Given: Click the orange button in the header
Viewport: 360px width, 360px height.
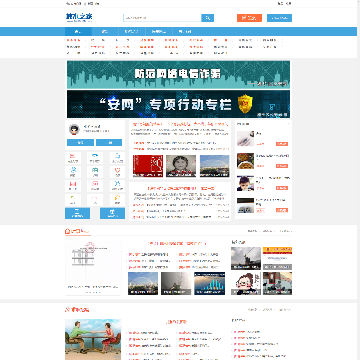Looking at the screenshot, I should tap(249, 18).
